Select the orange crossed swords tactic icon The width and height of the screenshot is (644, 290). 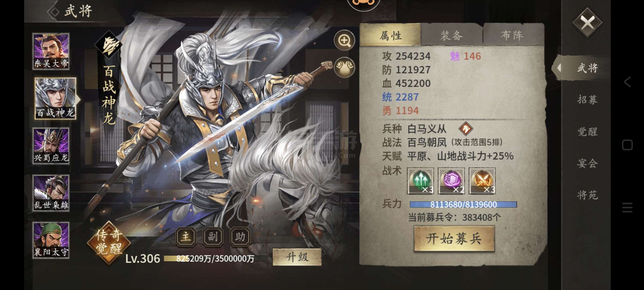(482, 181)
